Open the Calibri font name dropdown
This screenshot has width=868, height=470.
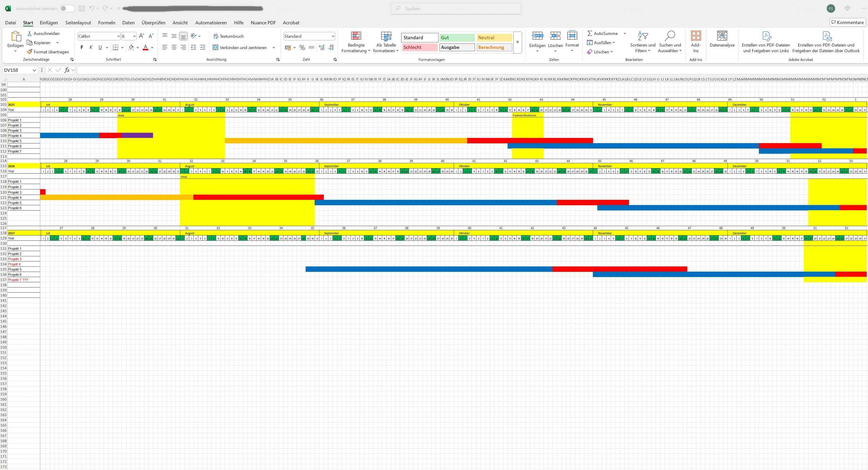click(118, 36)
